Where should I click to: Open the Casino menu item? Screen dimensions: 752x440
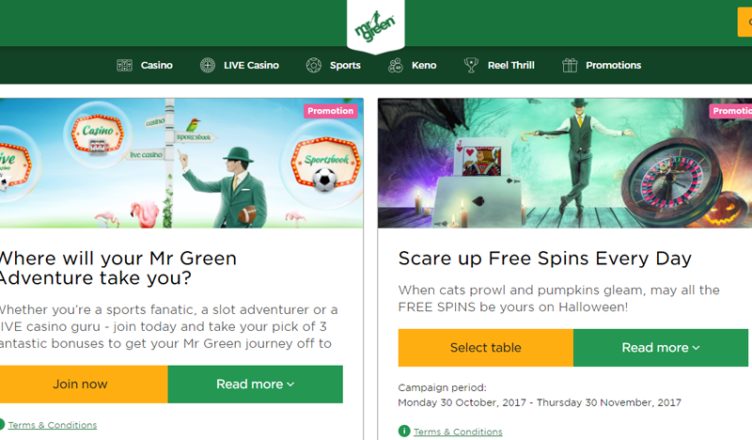pos(156,65)
